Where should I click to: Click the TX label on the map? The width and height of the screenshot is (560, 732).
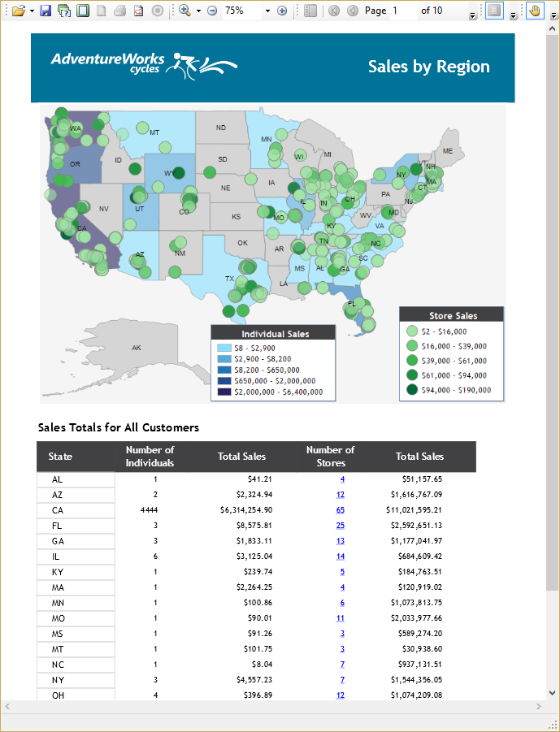tap(229, 279)
